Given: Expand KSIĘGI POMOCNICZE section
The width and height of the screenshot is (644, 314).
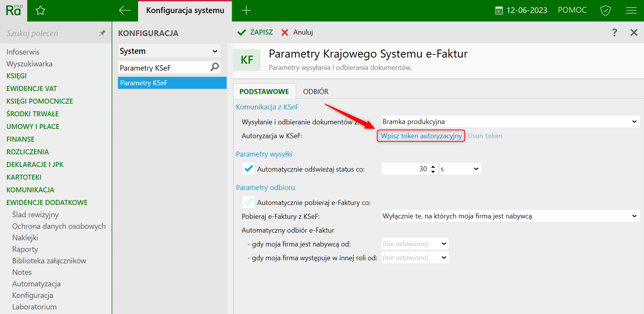Looking at the screenshot, I should point(40,101).
